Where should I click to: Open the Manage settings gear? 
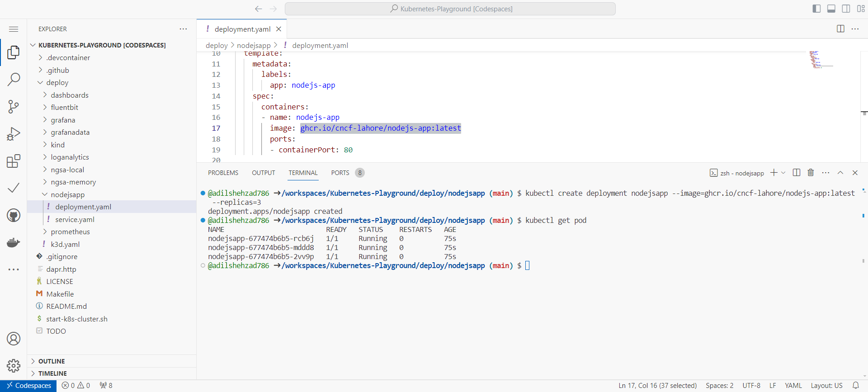[x=14, y=366]
